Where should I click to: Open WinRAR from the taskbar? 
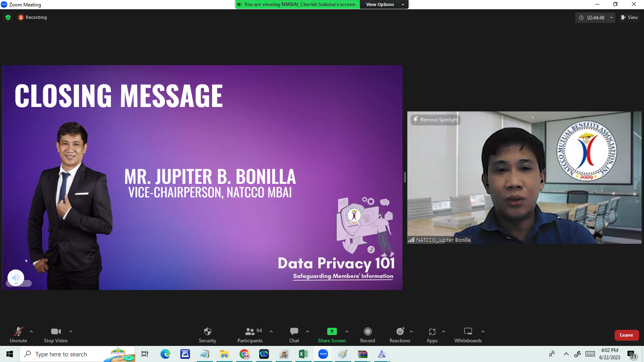click(x=363, y=354)
